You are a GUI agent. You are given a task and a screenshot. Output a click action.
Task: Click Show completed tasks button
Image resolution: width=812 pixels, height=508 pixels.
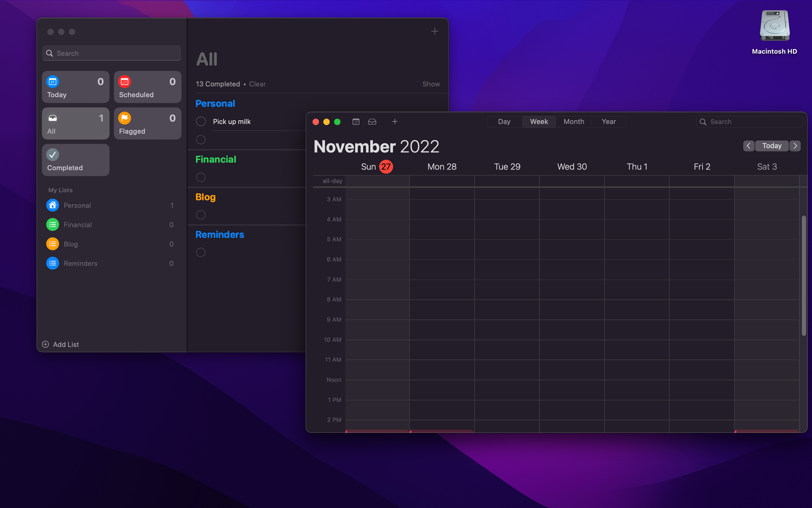coord(431,84)
